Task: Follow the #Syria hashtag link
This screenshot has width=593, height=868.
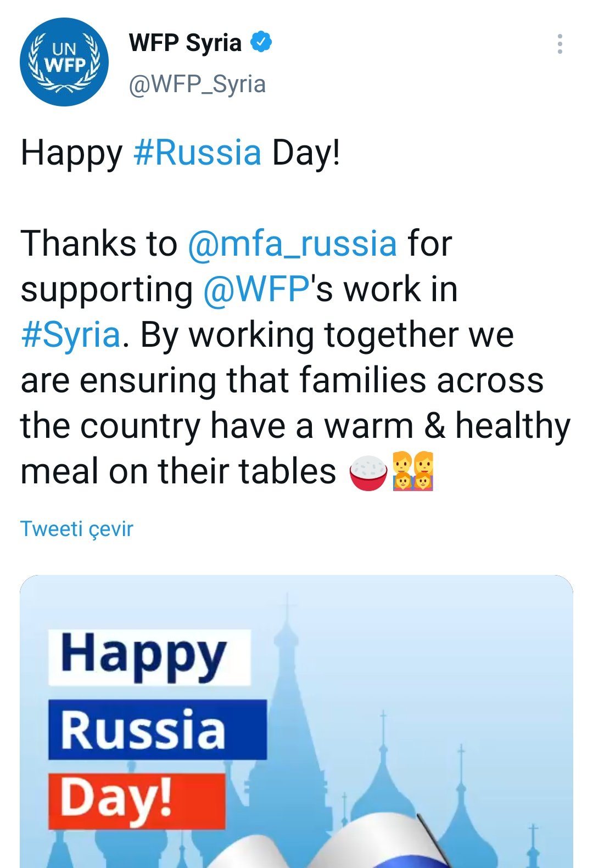Action: tap(70, 335)
